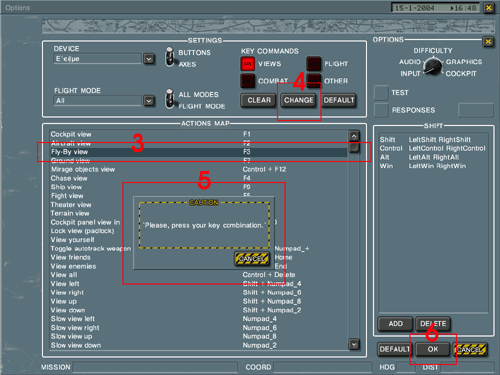The width and height of the screenshot is (500, 375).
Task: Click the empty field beside RESPONSES
Action: [476, 110]
